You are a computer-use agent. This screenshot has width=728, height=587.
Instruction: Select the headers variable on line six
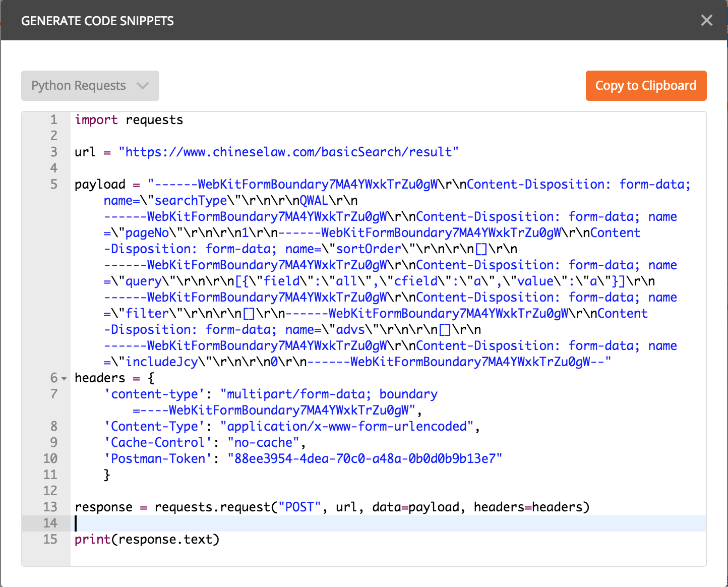(100, 378)
